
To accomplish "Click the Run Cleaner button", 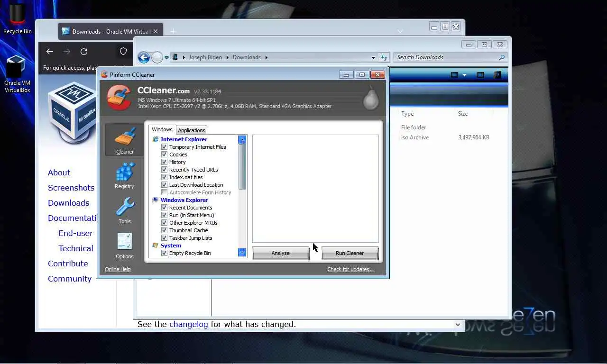I will (x=350, y=253).
